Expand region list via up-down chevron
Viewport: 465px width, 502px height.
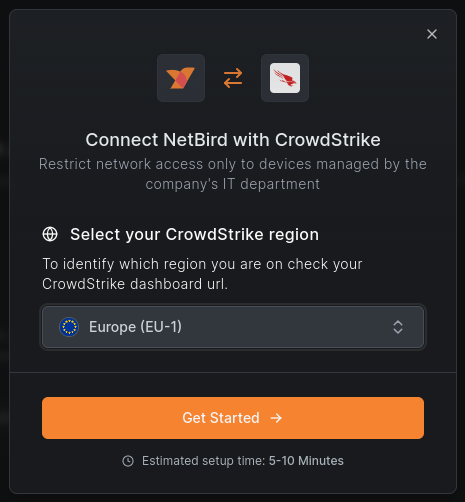tap(398, 327)
